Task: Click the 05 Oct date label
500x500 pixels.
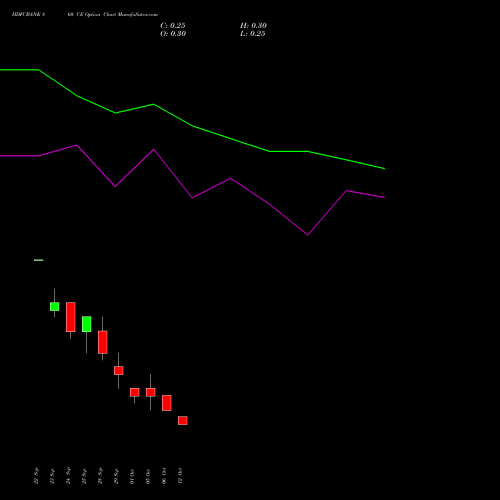Action: click(x=148, y=476)
